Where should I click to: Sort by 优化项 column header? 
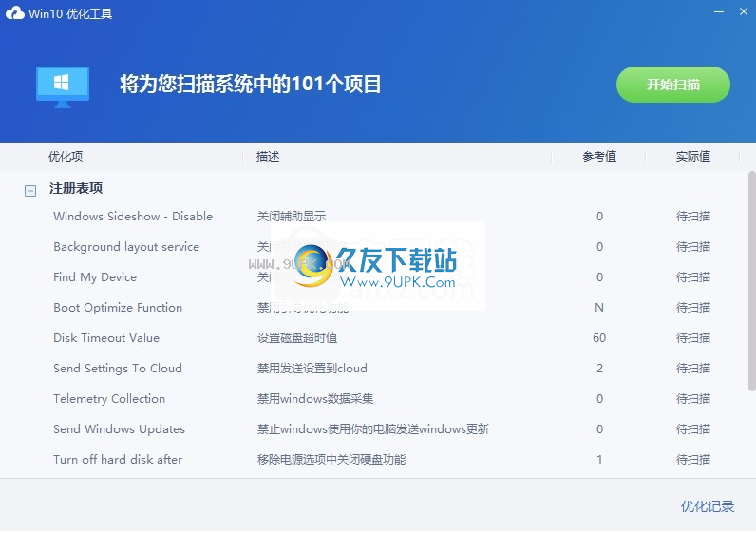pos(66,156)
